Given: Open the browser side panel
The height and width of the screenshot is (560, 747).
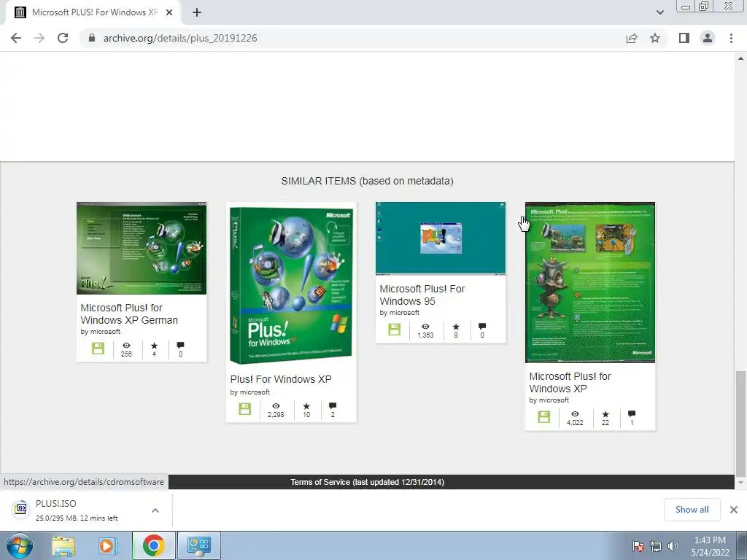Looking at the screenshot, I should tap(684, 38).
